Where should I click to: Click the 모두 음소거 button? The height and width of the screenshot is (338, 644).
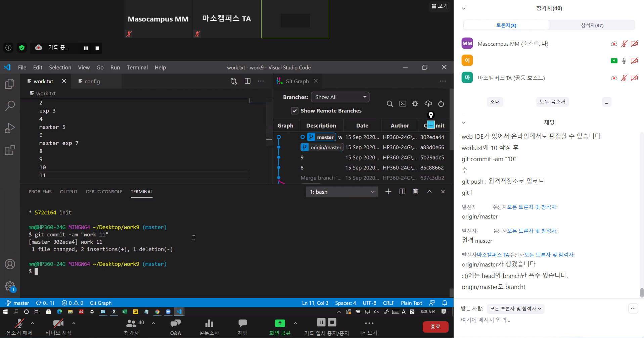(x=552, y=102)
